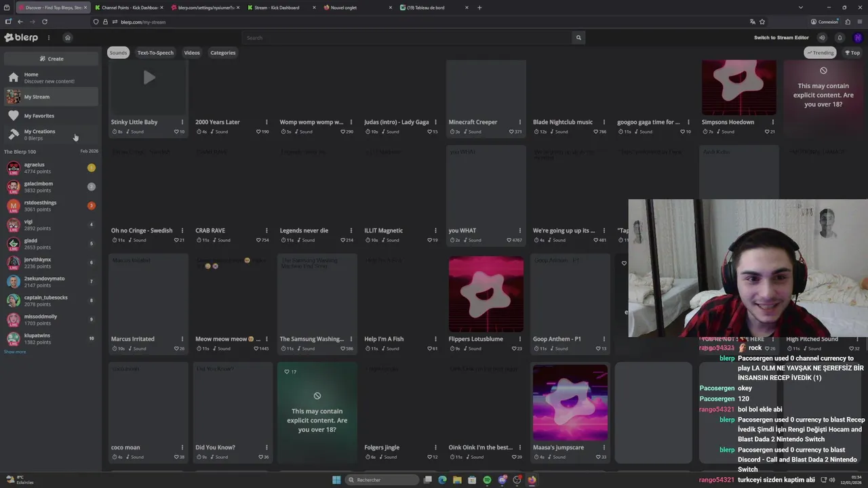Open options for you WHAT

click(519, 230)
